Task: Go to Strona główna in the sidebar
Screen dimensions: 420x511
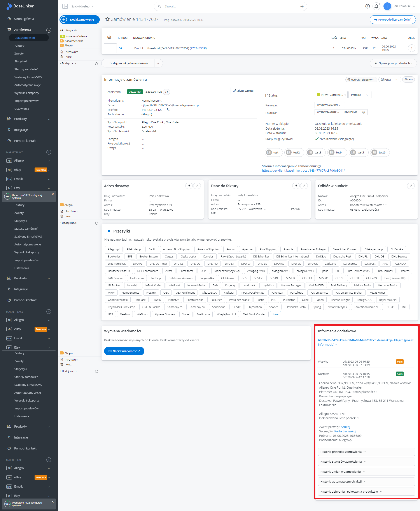Action: pos(24,19)
